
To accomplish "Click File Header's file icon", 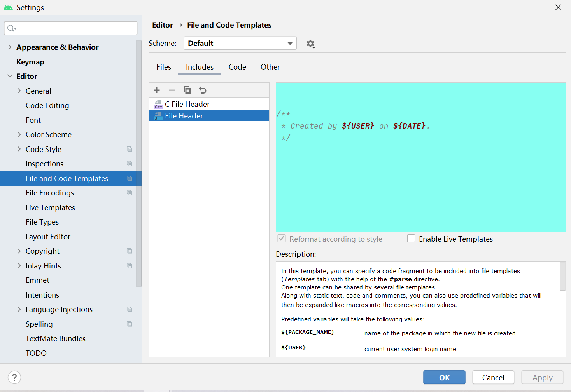I will click(x=158, y=116).
